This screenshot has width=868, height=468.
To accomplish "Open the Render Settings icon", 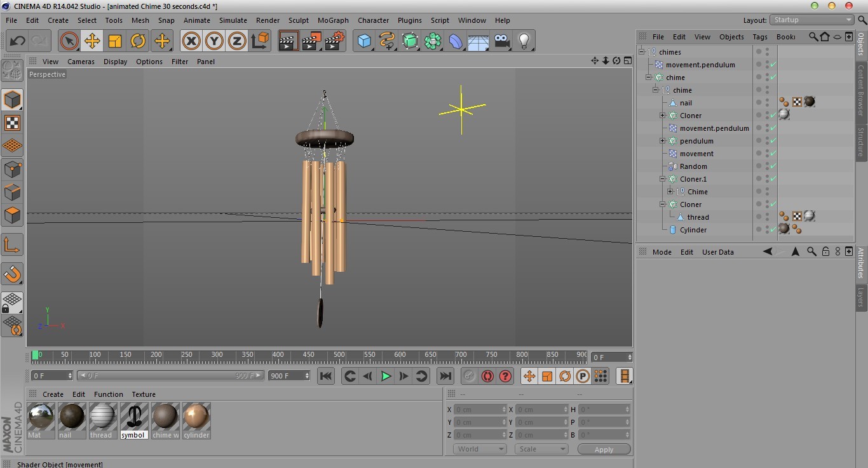I will tap(334, 41).
